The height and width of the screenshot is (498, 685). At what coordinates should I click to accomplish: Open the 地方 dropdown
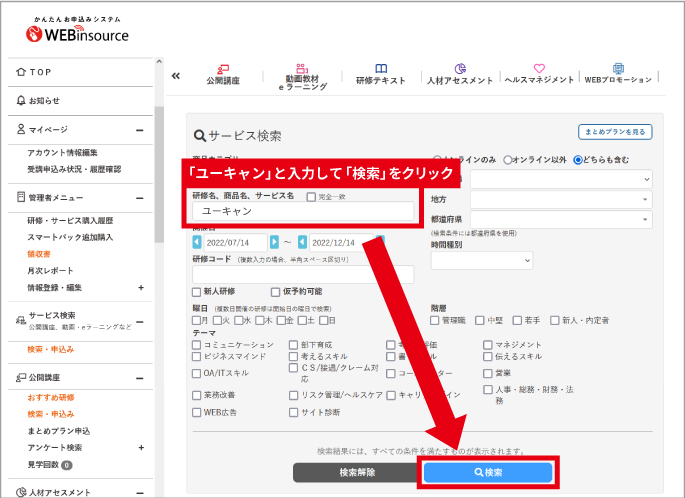click(561, 199)
